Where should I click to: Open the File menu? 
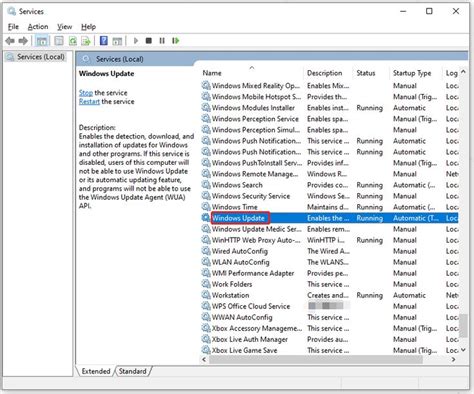(x=13, y=27)
